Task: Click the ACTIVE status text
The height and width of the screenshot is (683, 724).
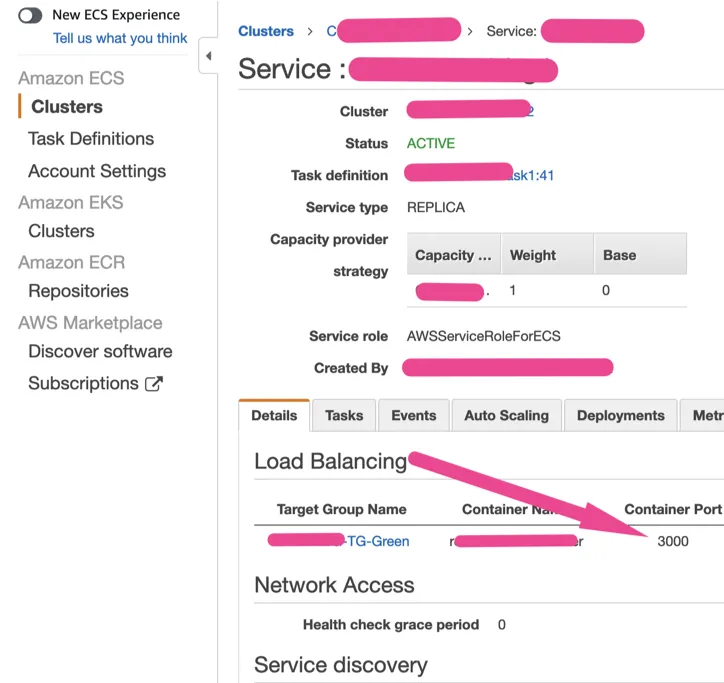Action: point(431,143)
